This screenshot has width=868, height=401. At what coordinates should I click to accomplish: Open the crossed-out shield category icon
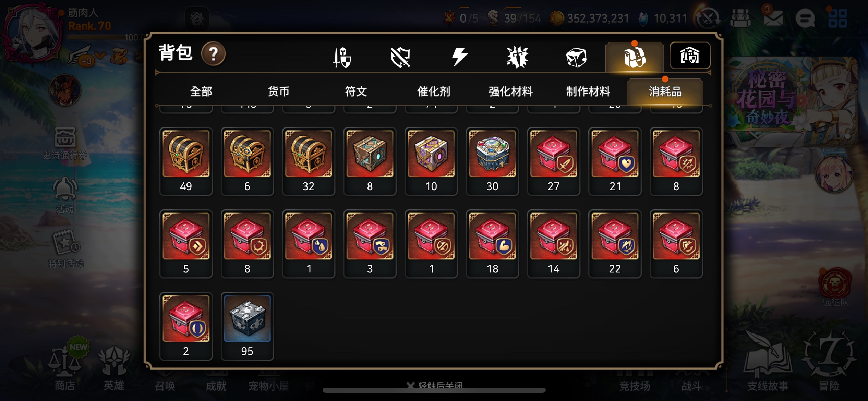pos(400,57)
